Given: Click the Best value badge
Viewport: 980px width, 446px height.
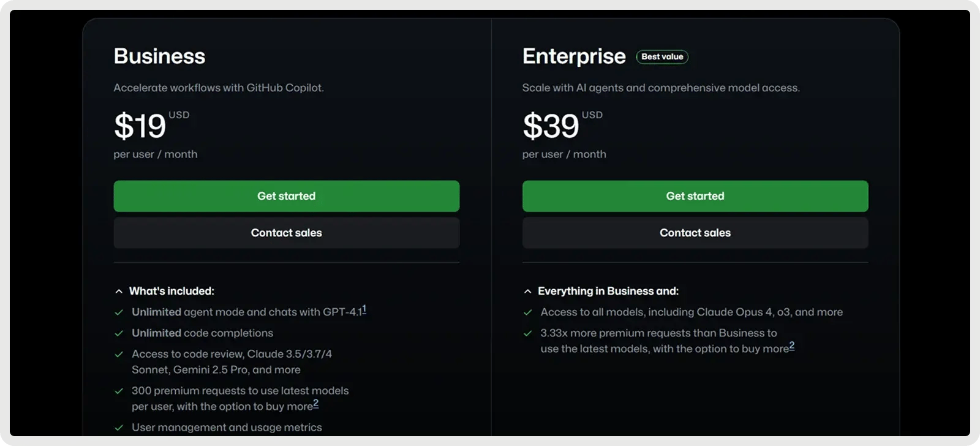Looking at the screenshot, I should pos(662,57).
